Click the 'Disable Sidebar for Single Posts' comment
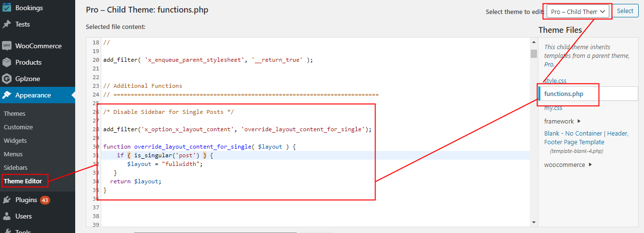 point(168,112)
